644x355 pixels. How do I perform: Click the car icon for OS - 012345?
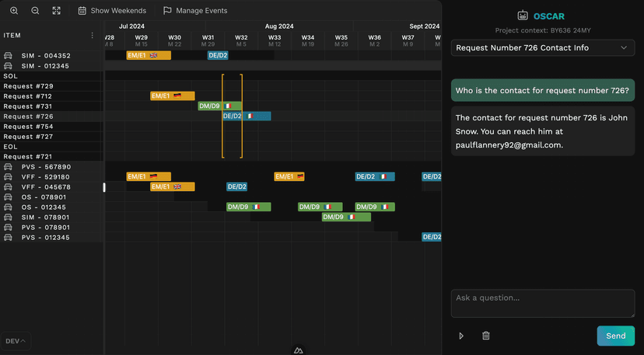(8, 207)
